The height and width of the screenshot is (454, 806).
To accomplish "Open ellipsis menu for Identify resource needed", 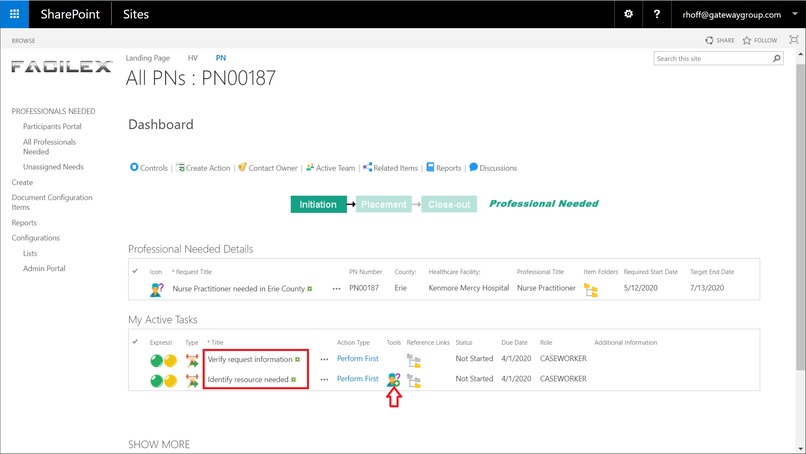I will pos(324,379).
